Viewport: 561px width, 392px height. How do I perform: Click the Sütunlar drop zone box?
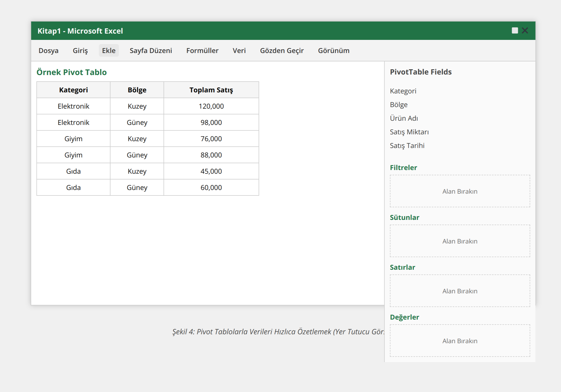pos(460,241)
